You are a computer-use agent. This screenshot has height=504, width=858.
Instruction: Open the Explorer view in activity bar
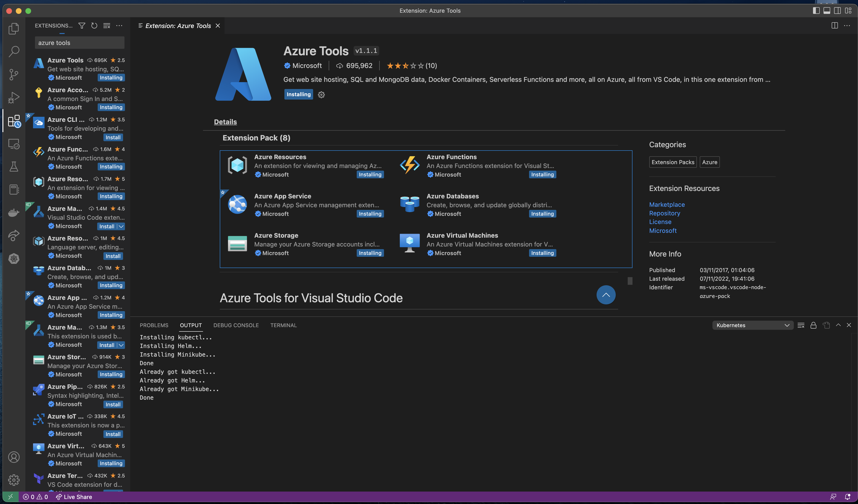click(x=14, y=28)
